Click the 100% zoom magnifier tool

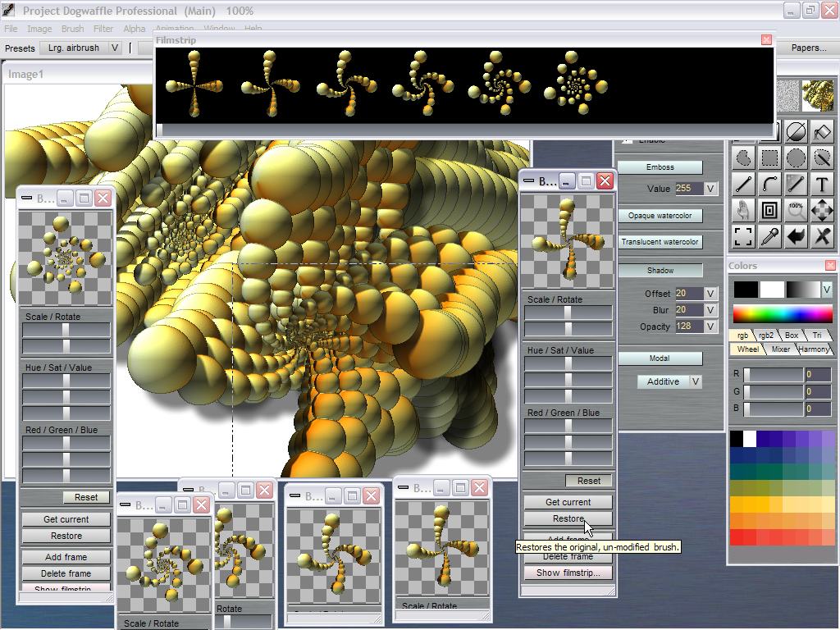[796, 210]
